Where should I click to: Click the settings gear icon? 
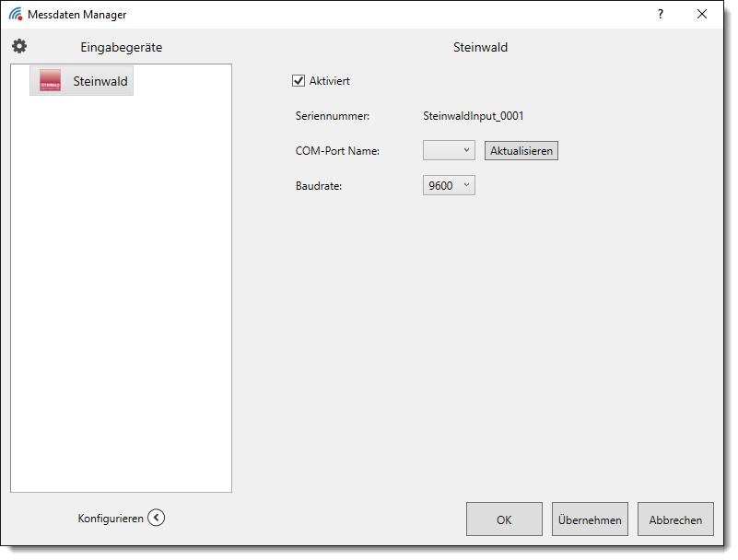tap(19, 46)
